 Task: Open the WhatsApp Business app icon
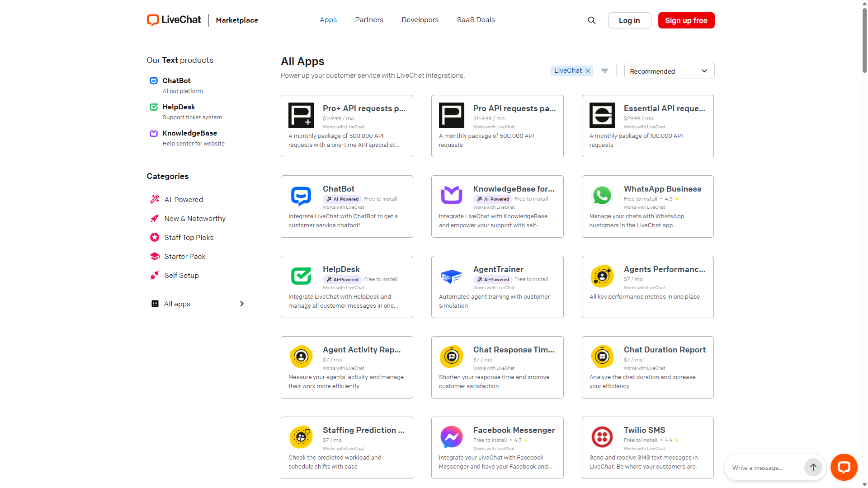[x=602, y=196]
